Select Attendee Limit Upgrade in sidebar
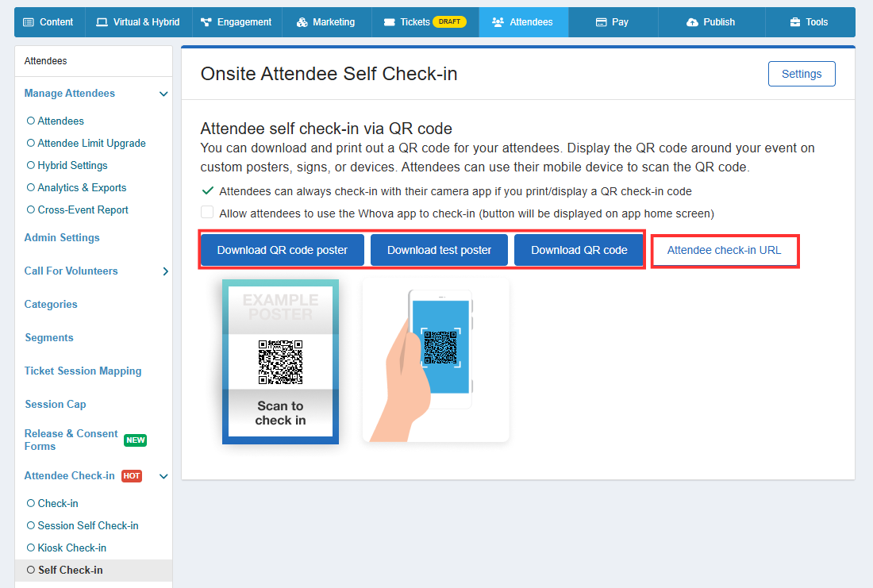The width and height of the screenshot is (873, 588). tap(87, 143)
